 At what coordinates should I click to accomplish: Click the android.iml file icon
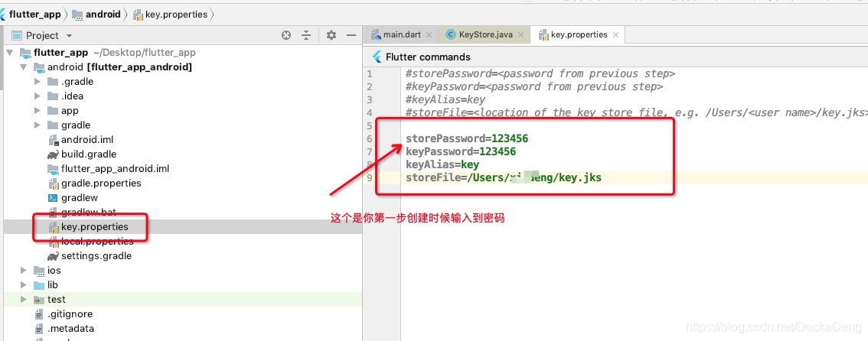[x=53, y=140]
